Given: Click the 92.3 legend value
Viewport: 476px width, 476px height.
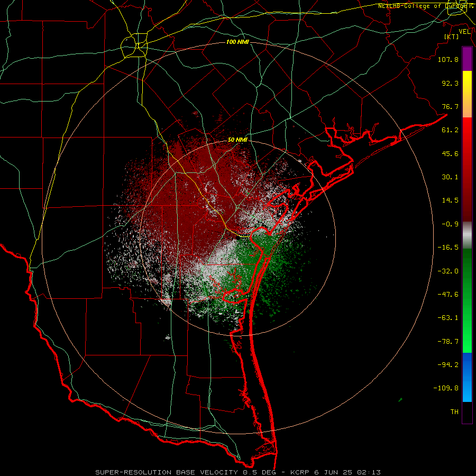Looking at the screenshot, I should (450, 83).
